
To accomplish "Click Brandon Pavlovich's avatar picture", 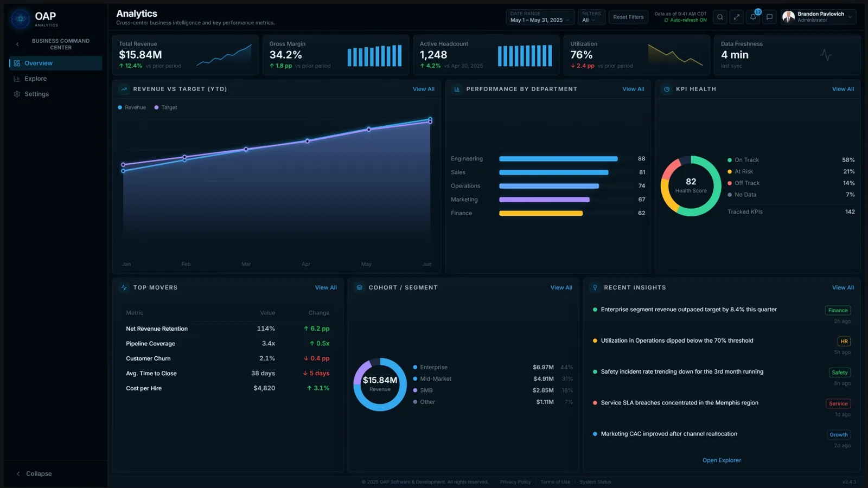I will (789, 17).
